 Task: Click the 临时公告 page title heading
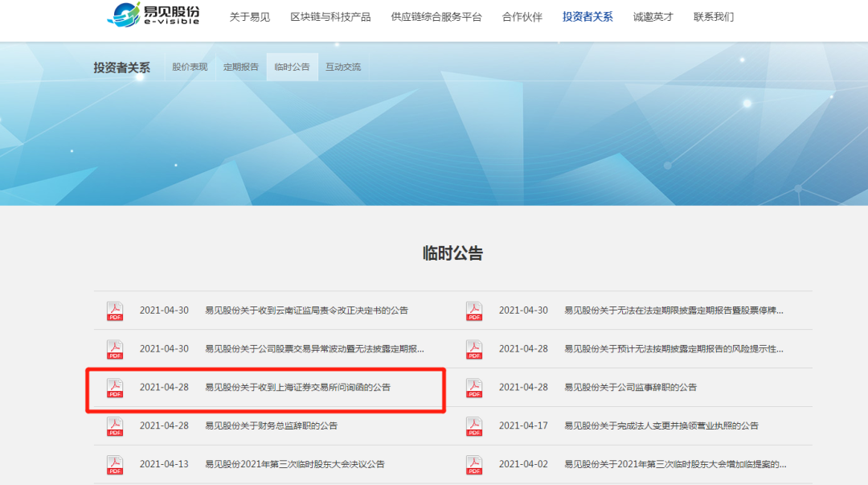[x=452, y=253]
